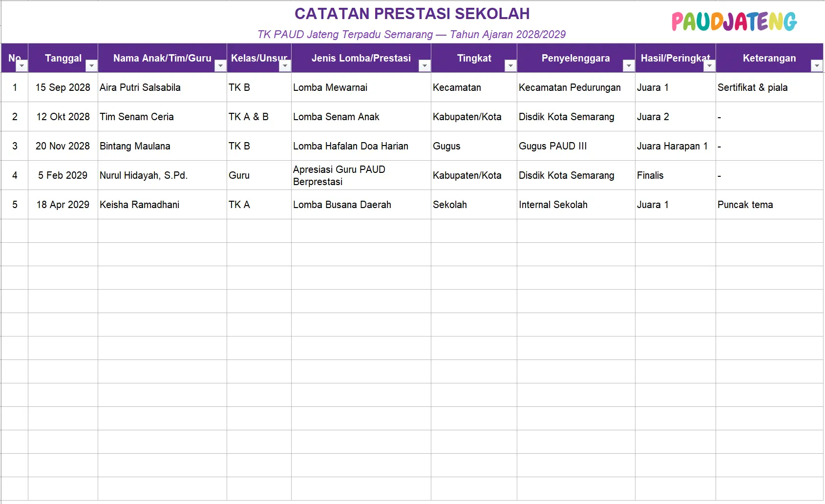Select the Tingkat cell Kecamatan
825x504 pixels.
[474, 87]
